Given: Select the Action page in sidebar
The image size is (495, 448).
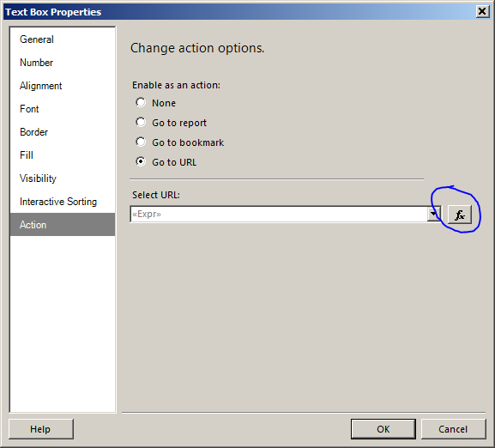Looking at the screenshot, I should [x=63, y=225].
